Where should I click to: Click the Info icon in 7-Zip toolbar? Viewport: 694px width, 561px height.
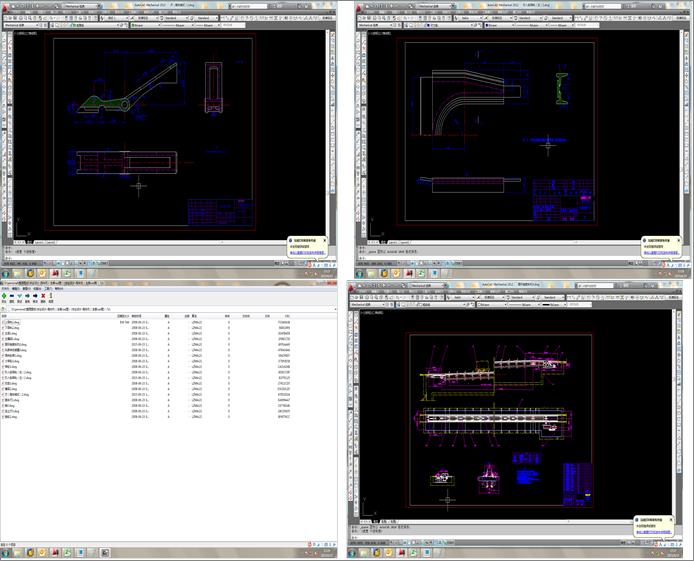(x=51, y=296)
